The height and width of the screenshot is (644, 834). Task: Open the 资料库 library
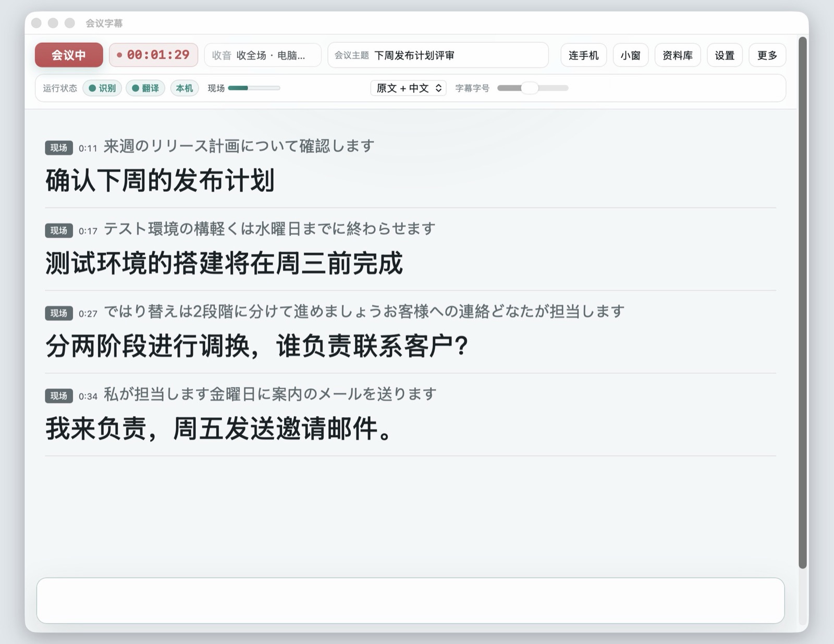tap(677, 55)
